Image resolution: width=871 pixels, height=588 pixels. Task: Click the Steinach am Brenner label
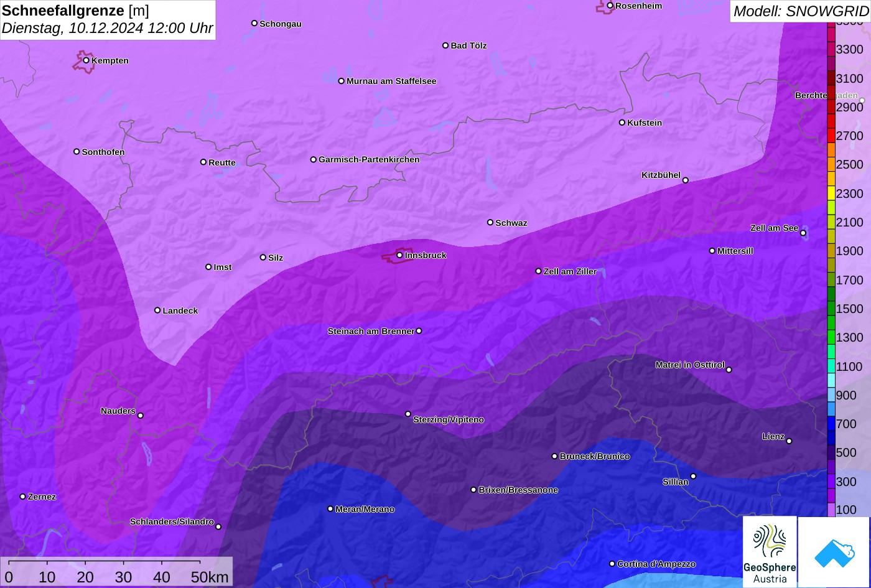pyautogui.click(x=371, y=331)
